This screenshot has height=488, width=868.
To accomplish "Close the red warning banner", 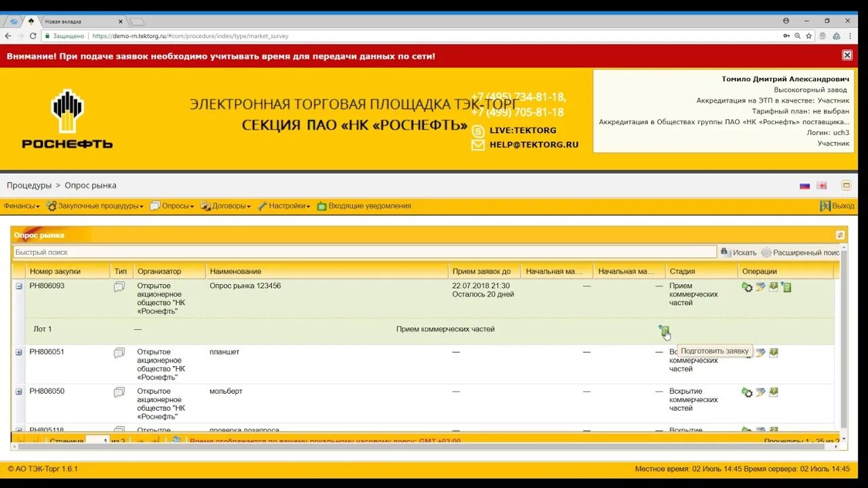I will (847, 56).
